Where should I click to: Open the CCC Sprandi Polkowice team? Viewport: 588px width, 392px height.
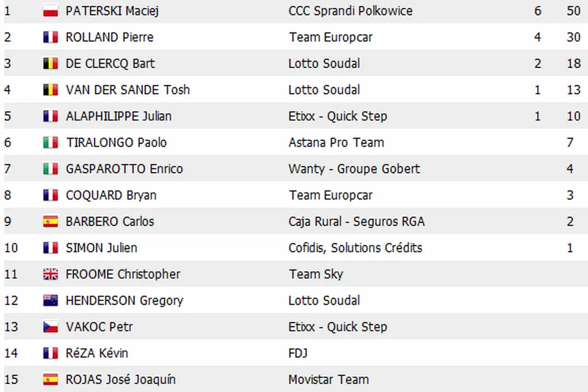coord(351,11)
